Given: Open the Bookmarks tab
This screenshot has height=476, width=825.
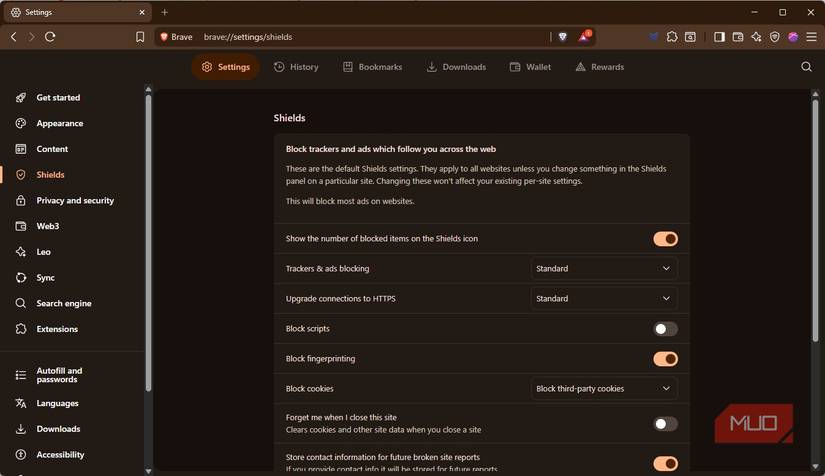Looking at the screenshot, I should coord(373,67).
